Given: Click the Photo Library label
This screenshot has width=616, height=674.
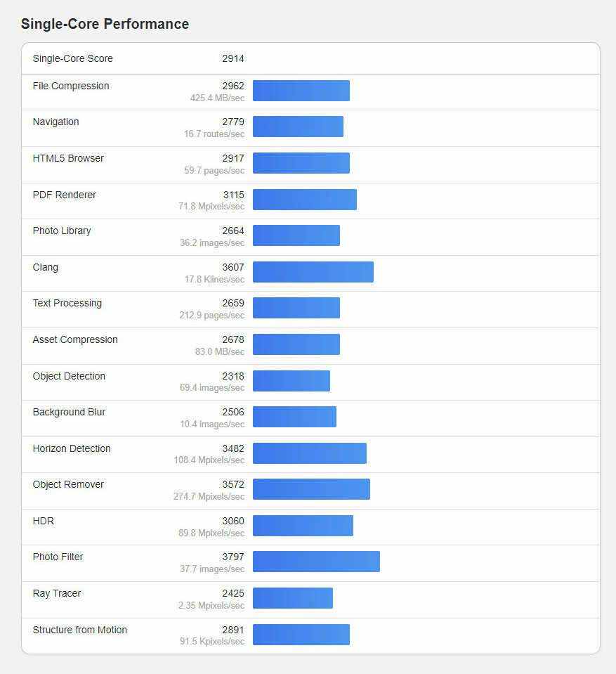Looking at the screenshot, I should [62, 231].
